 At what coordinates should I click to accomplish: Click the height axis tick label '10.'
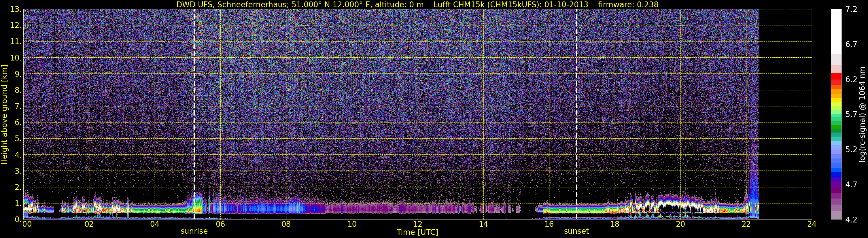tap(16, 58)
